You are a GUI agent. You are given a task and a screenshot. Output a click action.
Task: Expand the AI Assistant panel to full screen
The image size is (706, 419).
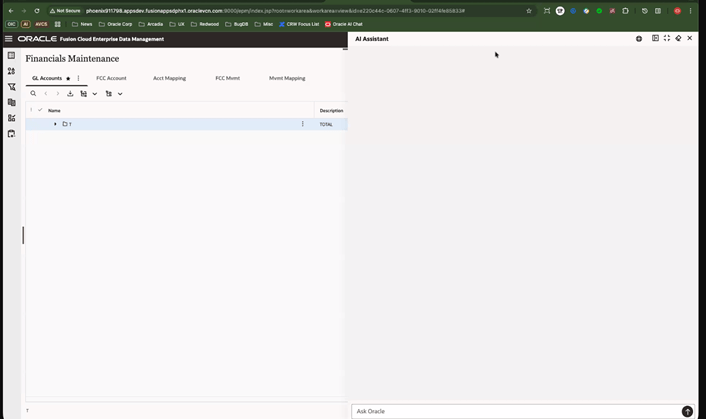pyautogui.click(x=667, y=39)
